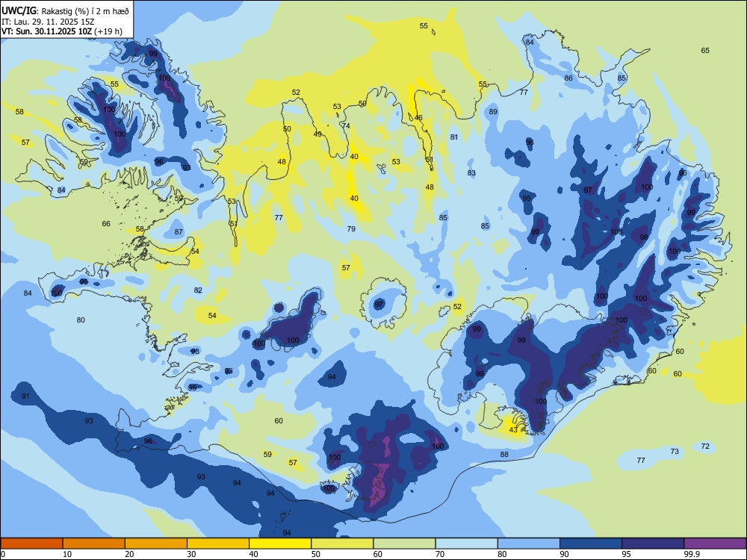Select the pale yellow 50–60 legend swatch
This screenshot has width=747, height=560.
tap(343, 544)
